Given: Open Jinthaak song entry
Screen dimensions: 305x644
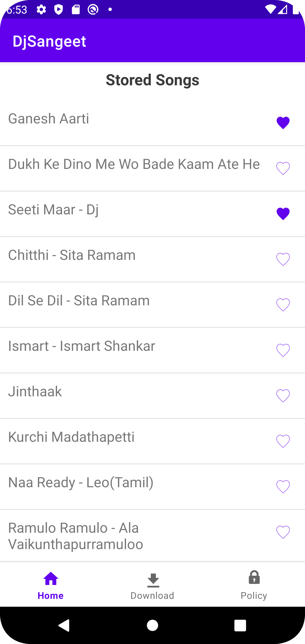Looking at the screenshot, I should pos(35,391).
